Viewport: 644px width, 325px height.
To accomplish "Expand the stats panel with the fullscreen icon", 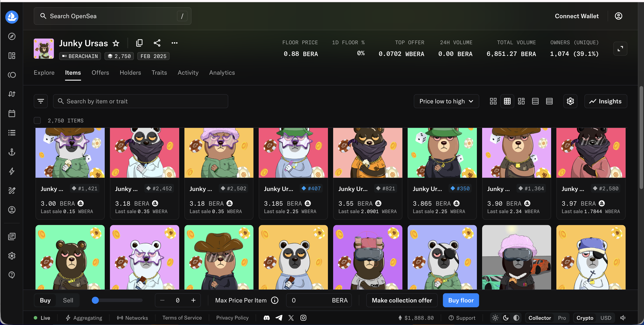I will 620,48.
